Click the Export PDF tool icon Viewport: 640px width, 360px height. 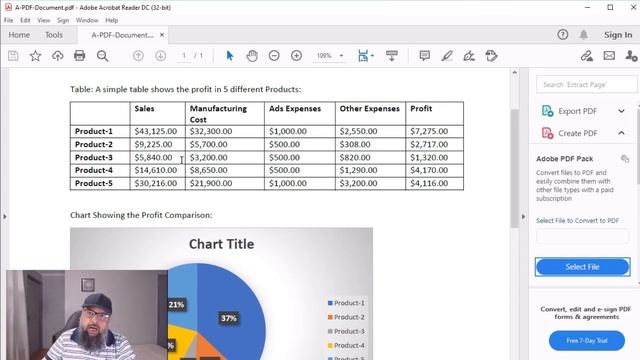tap(547, 111)
